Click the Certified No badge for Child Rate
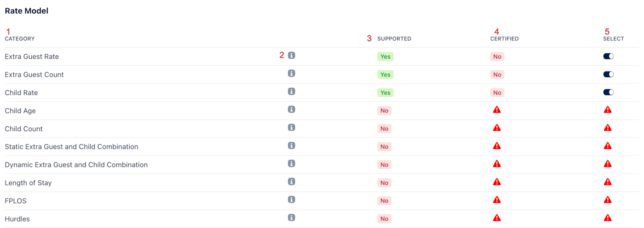This screenshot has width=644, height=228. point(497,93)
